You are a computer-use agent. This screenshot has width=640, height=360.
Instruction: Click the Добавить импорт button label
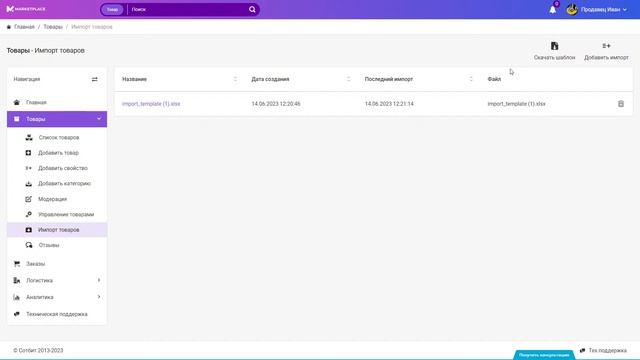606,58
